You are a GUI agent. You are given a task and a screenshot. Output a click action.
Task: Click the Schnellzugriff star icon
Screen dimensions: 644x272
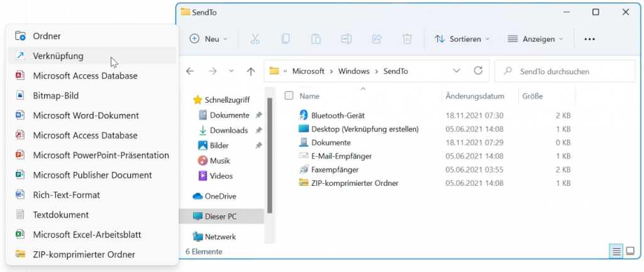197,100
